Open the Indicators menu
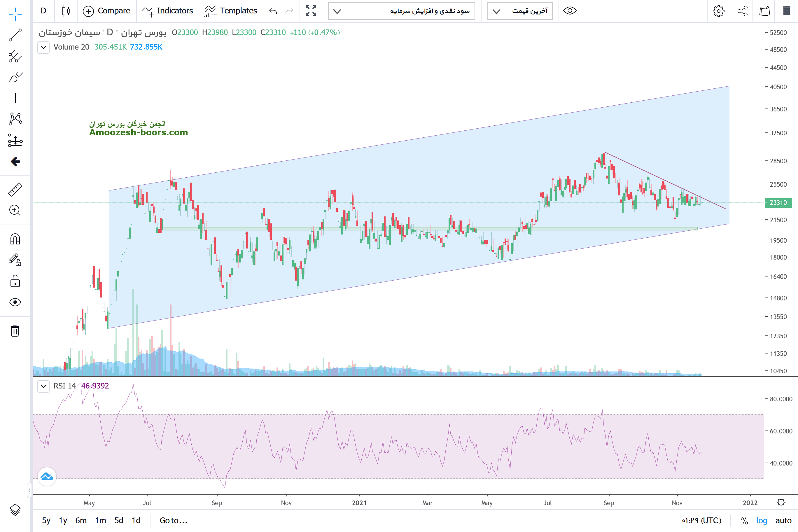Viewport: 798px width, 532px height. coord(167,11)
